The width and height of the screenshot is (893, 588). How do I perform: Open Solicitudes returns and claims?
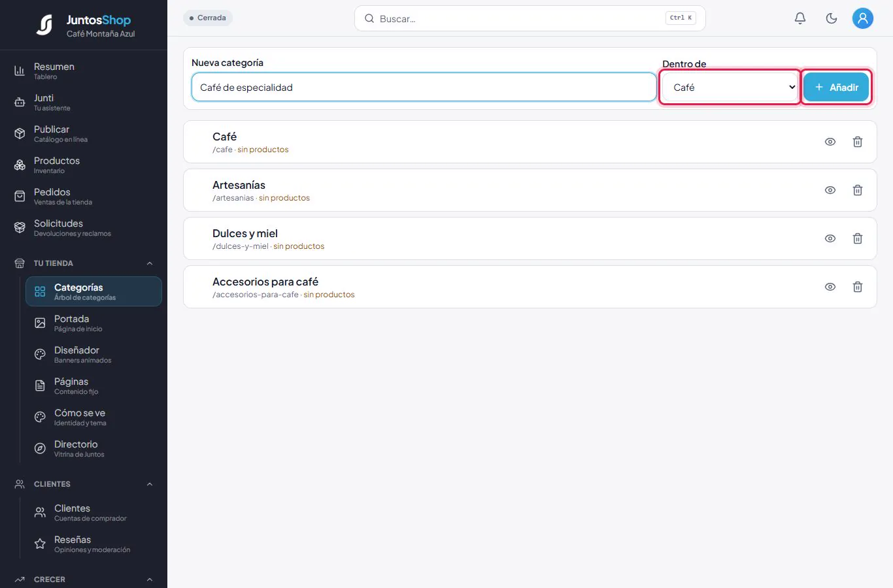pyautogui.click(x=84, y=227)
